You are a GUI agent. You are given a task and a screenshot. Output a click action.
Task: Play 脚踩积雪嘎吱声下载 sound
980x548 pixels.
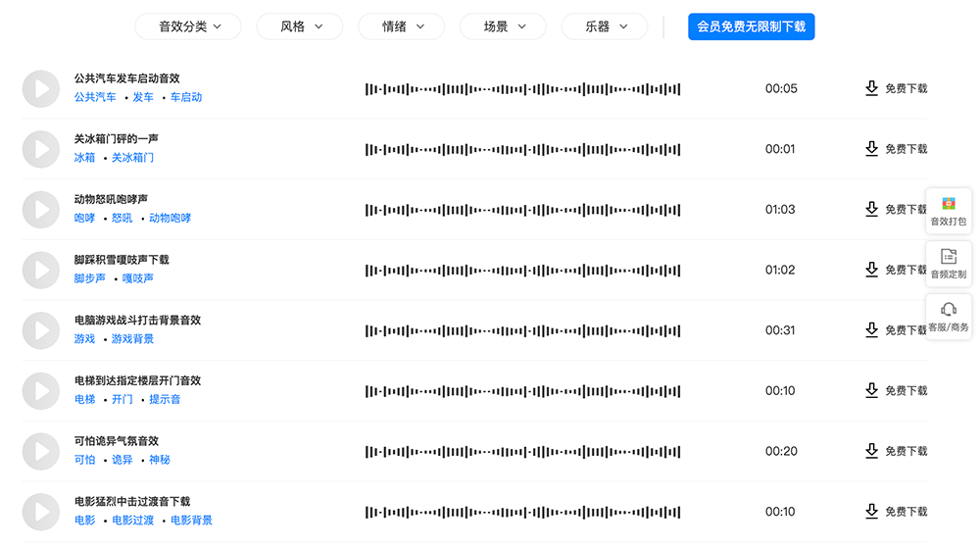pyautogui.click(x=40, y=270)
